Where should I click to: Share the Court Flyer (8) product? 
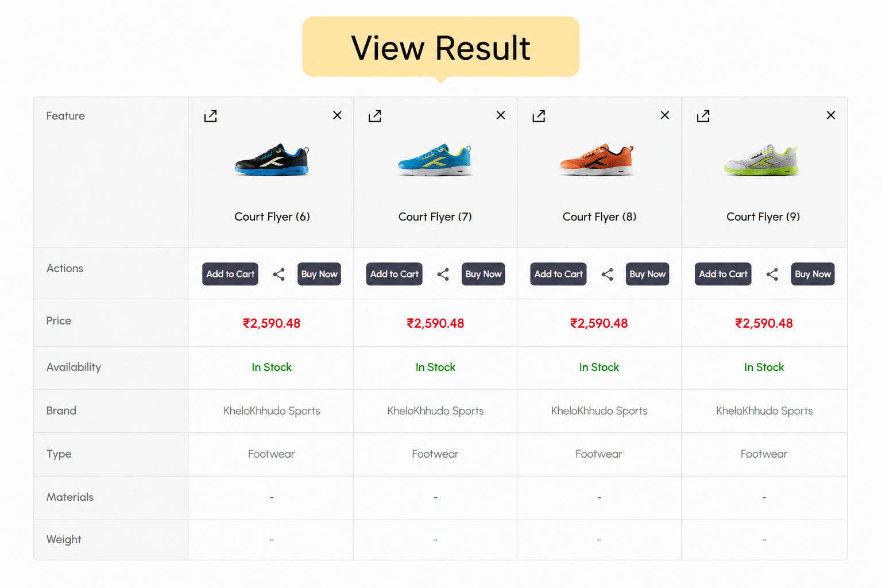point(608,274)
